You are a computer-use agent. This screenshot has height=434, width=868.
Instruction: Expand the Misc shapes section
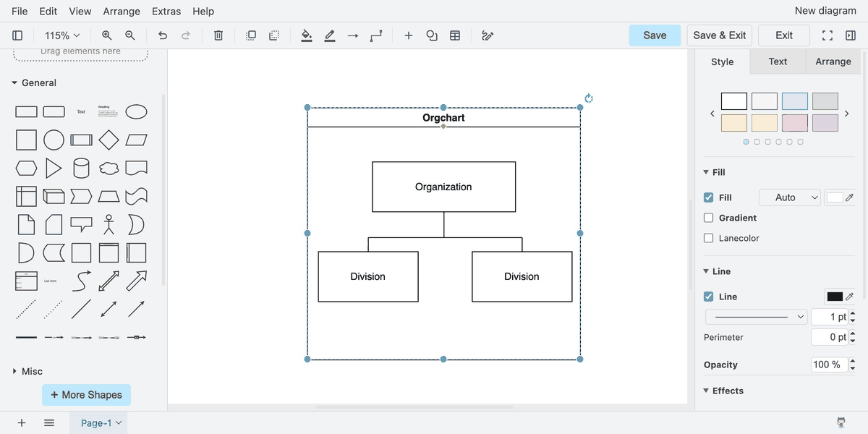click(x=27, y=371)
